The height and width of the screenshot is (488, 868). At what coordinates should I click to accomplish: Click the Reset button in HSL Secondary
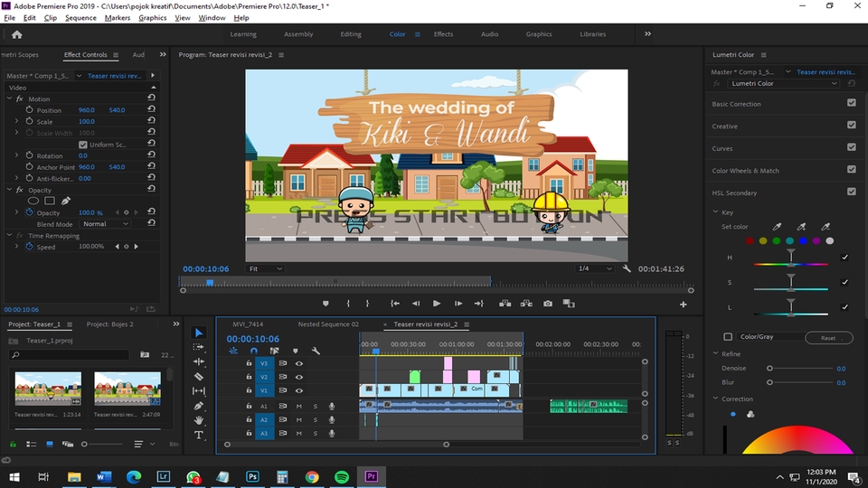point(828,338)
